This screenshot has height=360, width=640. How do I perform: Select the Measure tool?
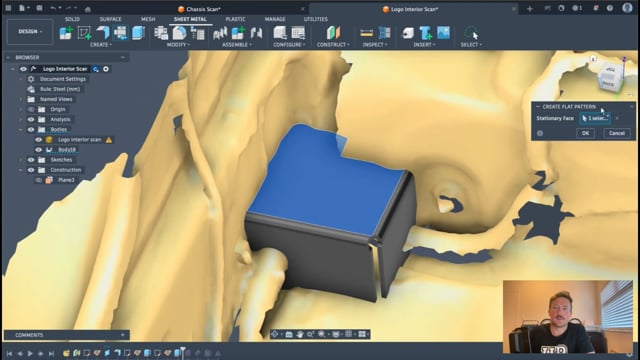tap(367, 33)
